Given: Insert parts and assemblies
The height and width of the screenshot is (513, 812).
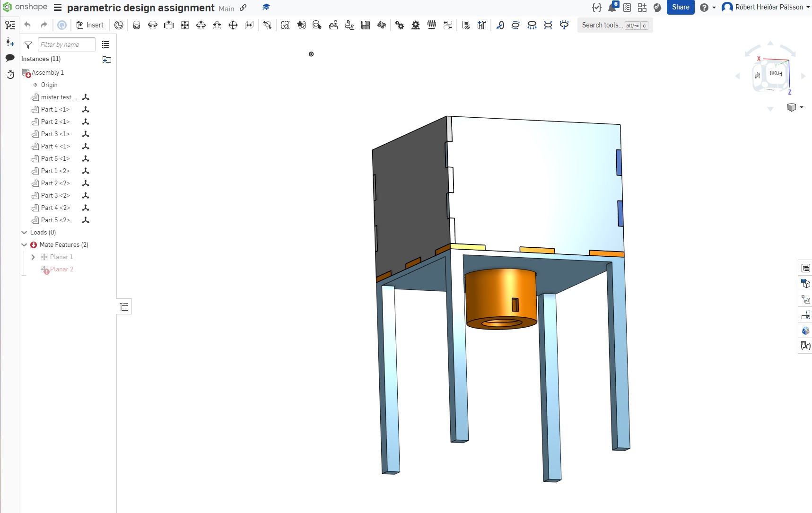Looking at the screenshot, I should coord(90,25).
